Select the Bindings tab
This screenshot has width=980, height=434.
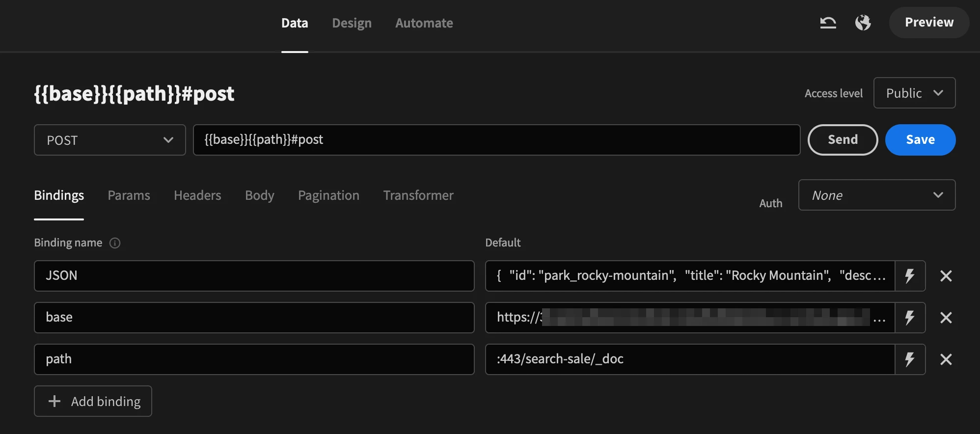59,195
